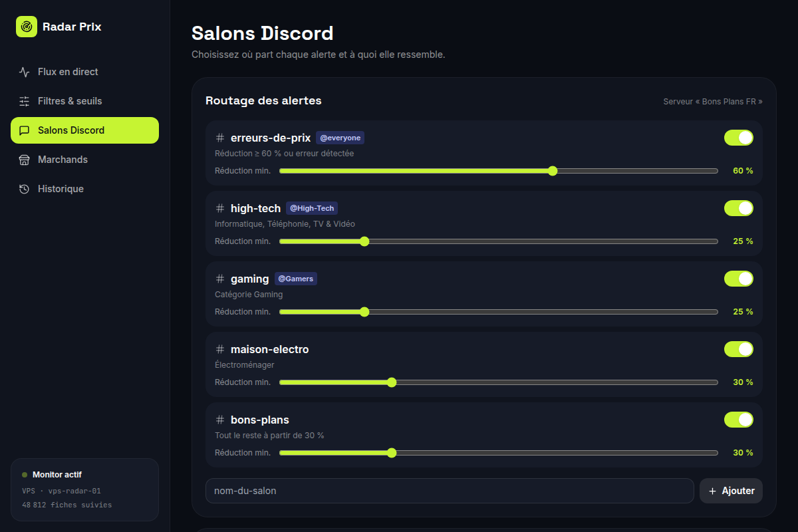Screen dimensions: 798x532
Task: Toggle the bons-plans channel switch
Action: [739, 420]
